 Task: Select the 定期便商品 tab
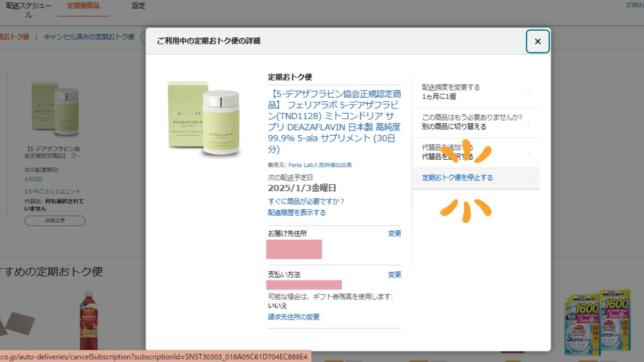[x=83, y=6]
